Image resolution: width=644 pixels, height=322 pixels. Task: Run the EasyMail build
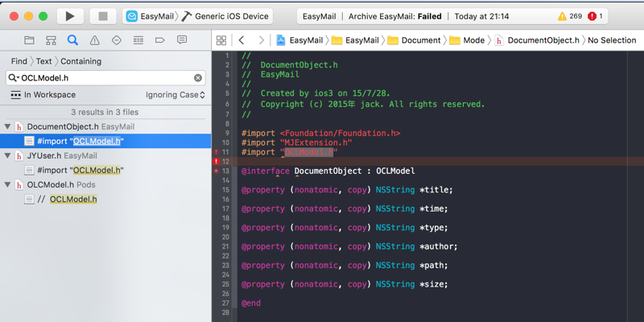[x=70, y=15]
